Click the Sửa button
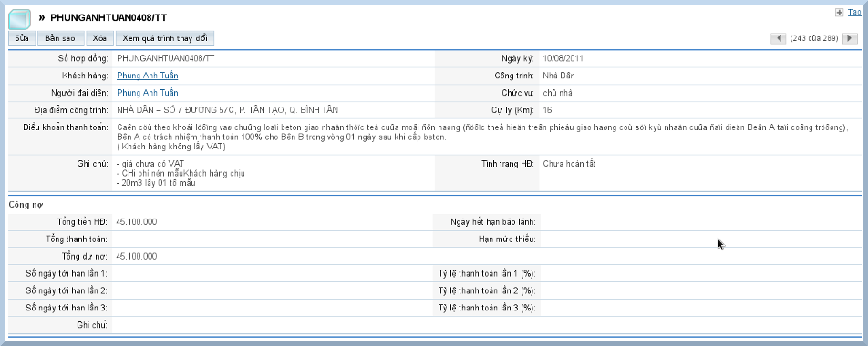The image size is (868, 346). pyautogui.click(x=22, y=38)
